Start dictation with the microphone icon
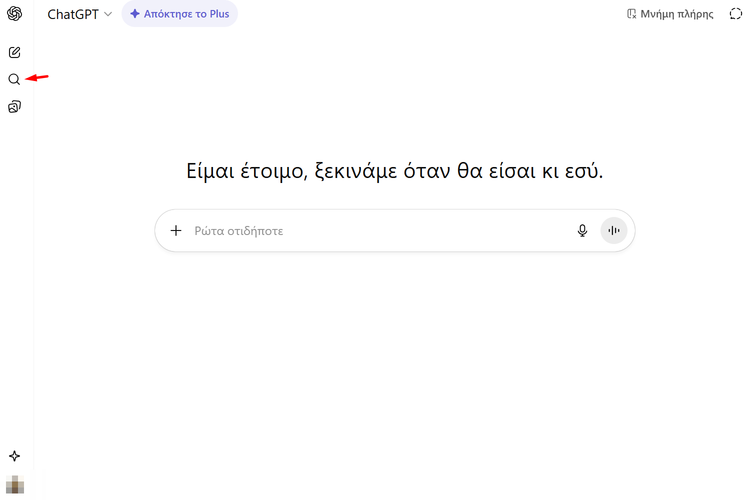 (x=582, y=230)
